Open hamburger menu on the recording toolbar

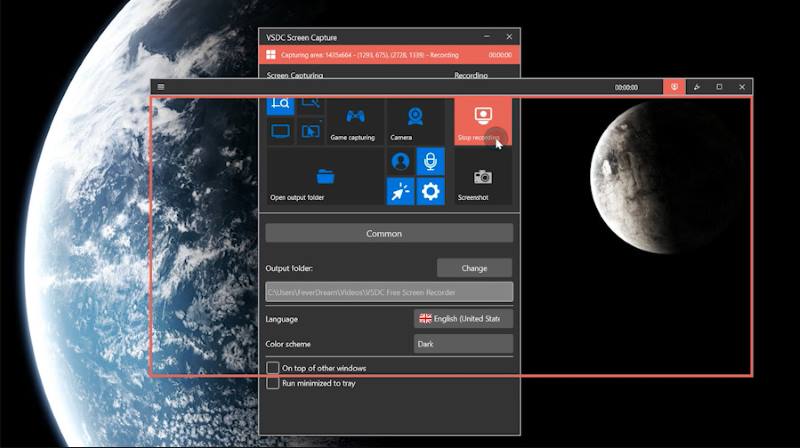point(161,87)
